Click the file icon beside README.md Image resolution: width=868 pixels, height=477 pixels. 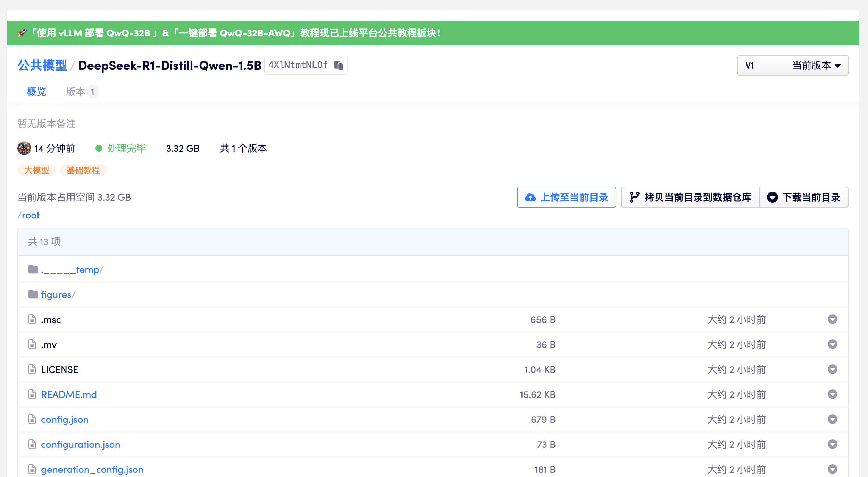(32, 394)
